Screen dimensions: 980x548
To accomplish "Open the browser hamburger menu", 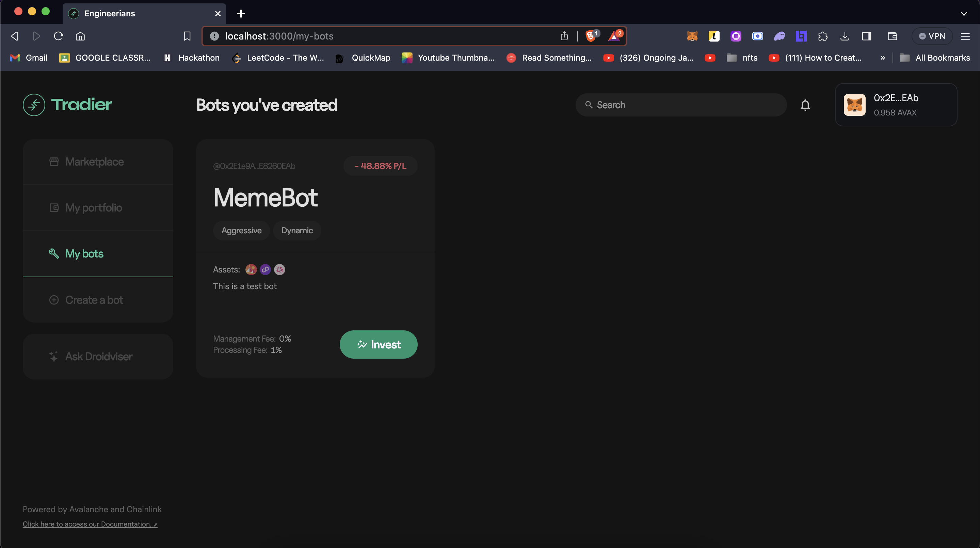I will [x=965, y=36].
